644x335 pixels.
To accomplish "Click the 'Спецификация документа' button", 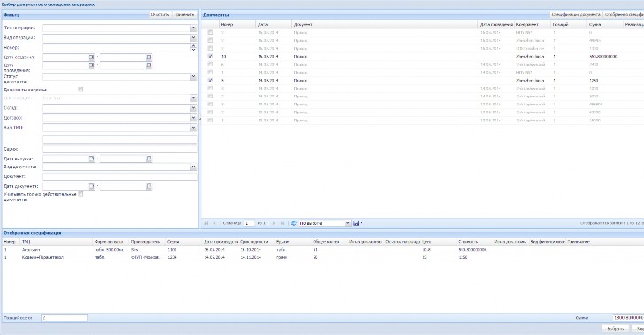I will (576, 14).
